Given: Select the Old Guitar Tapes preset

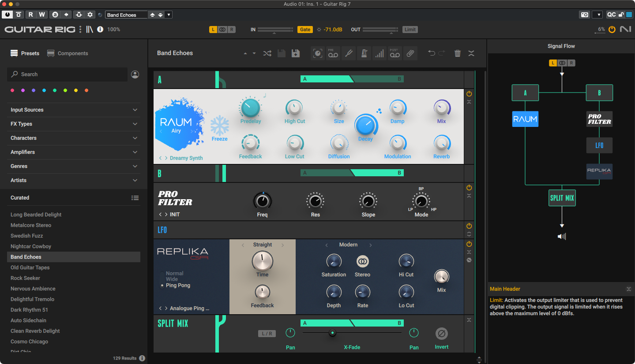Looking at the screenshot, I should click(x=30, y=267).
